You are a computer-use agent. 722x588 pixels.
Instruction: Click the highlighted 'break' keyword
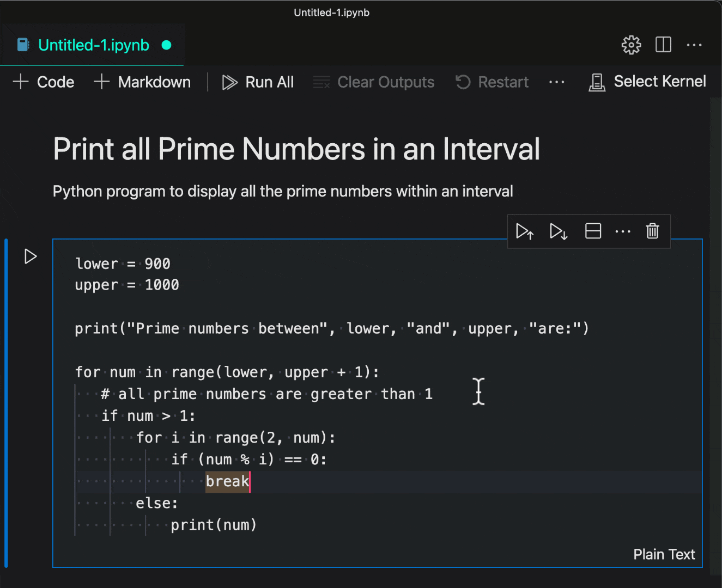point(227,481)
